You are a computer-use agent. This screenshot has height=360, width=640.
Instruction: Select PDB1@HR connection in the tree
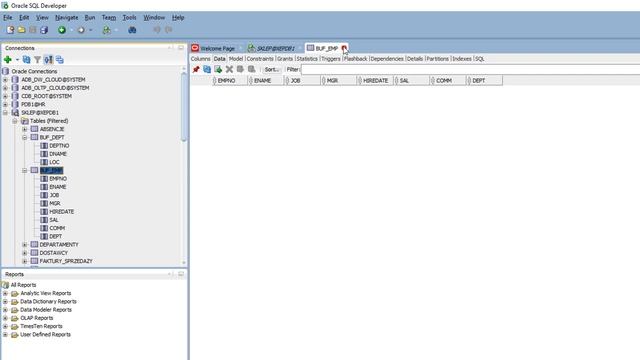pyautogui.click(x=33, y=104)
